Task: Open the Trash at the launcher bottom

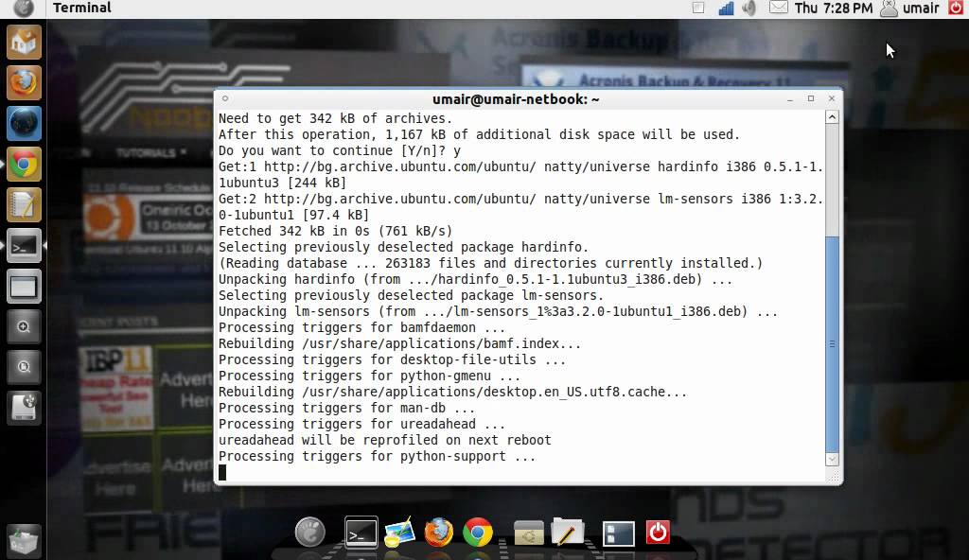Action: tap(24, 540)
